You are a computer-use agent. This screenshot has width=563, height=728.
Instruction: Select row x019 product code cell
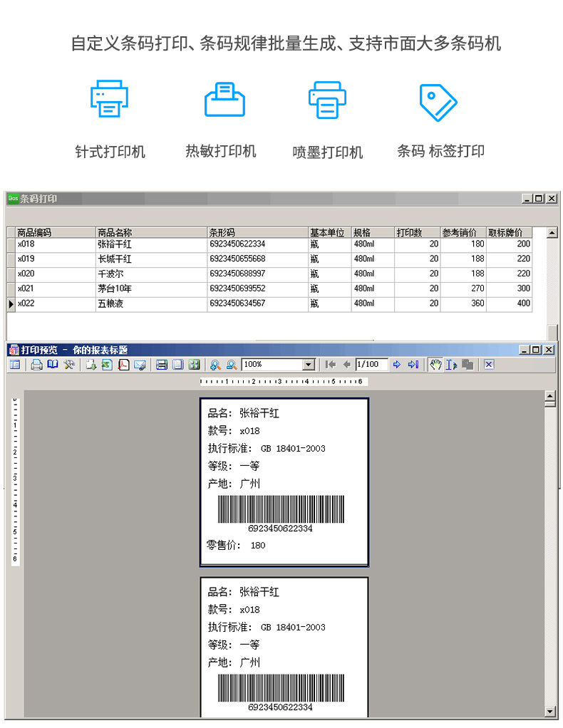click(56, 259)
